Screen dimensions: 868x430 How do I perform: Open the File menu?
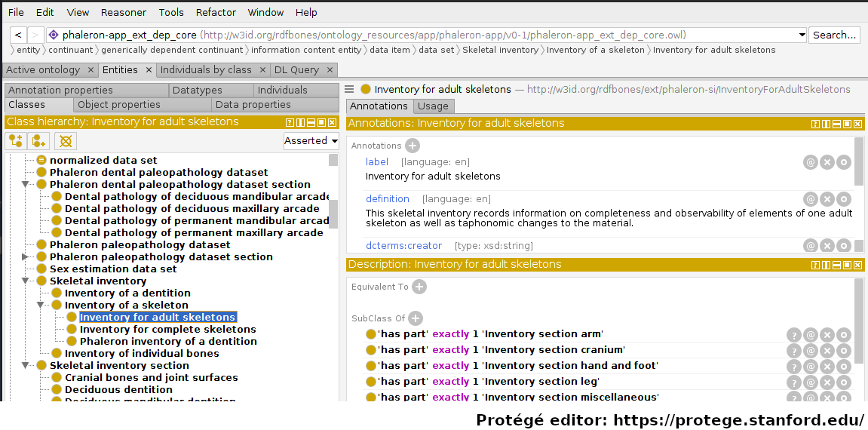click(16, 12)
